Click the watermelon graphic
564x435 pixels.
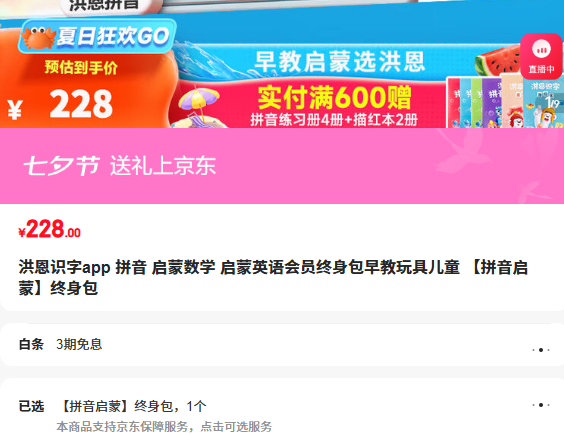point(498,61)
